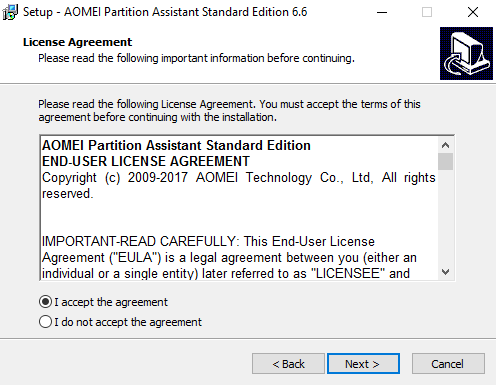This screenshot has height=385, width=496.
Task: Select the "I accept the agreement" radio button
Action: coord(45,302)
